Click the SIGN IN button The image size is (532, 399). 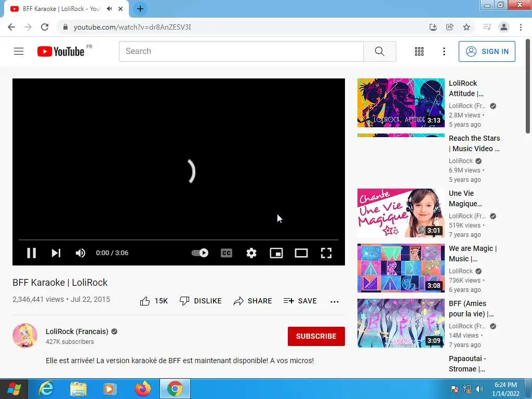[487, 51]
